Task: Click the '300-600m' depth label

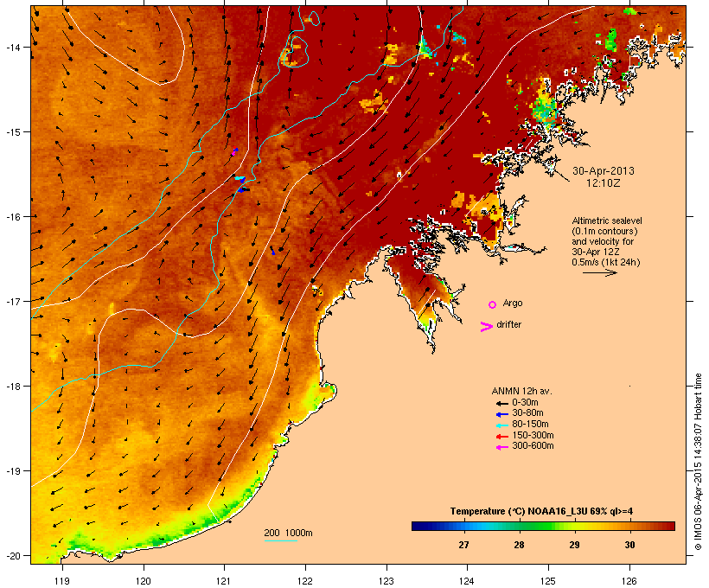Action: coord(533,446)
